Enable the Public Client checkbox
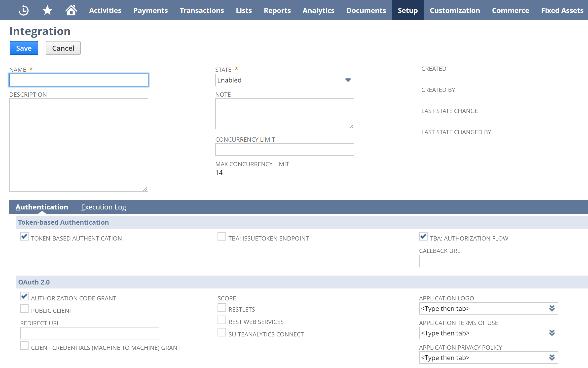The height and width of the screenshot is (368, 588). point(24,309)
